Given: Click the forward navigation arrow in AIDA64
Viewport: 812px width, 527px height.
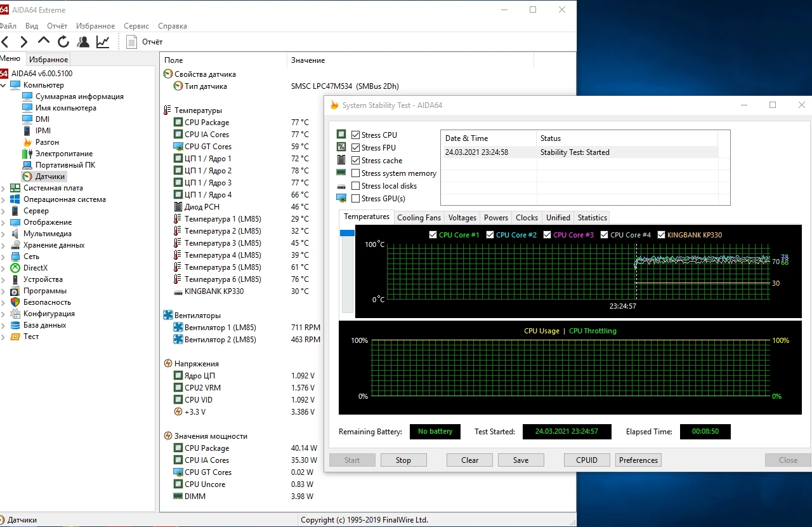Looking at the screenshot, I should pyautogui.click(x=24, y=42).
